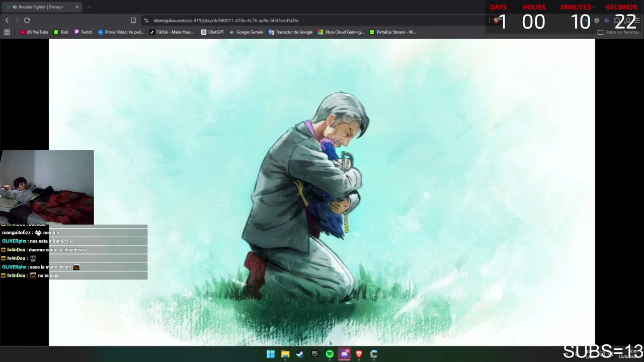The width and height of the screenshot is (644, 362).
Task: Switch to Brave browser in the taskbar
Action: coord(359,354)
